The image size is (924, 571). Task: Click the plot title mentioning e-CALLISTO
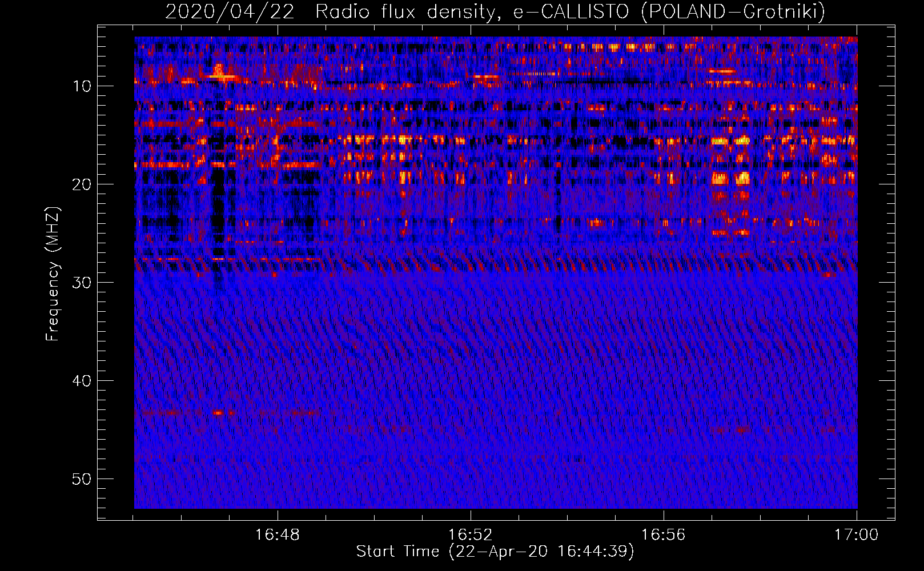tap(495, 11)
